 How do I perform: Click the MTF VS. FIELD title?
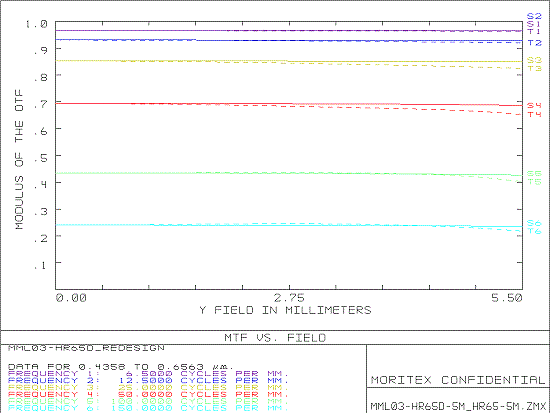coord(275,338)
